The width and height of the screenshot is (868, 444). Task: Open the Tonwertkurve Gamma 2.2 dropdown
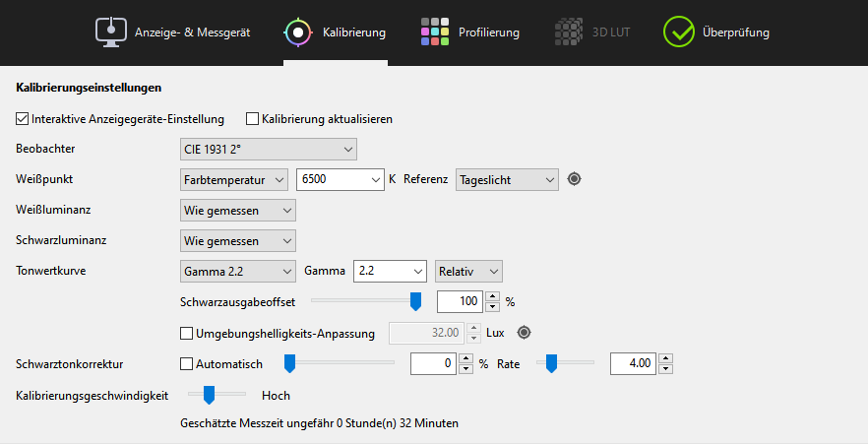pyautogui.click(x=238, y=272)
